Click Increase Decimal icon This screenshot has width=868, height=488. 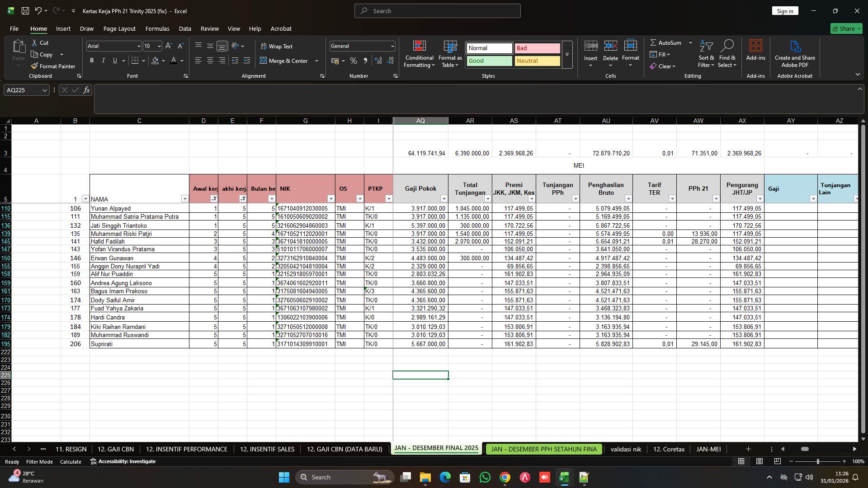click(x=378, y=61)
